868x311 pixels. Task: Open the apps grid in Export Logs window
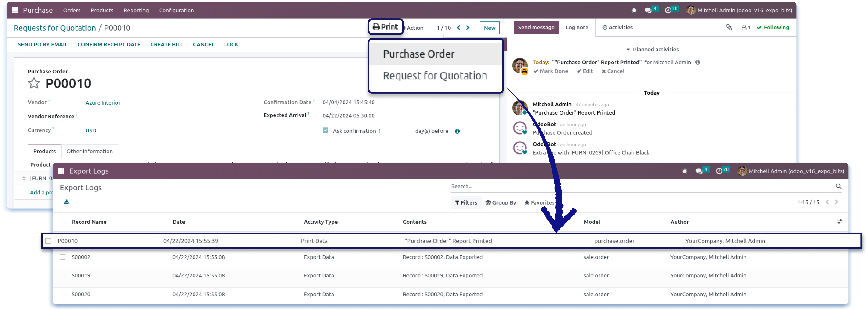[61, 171]
